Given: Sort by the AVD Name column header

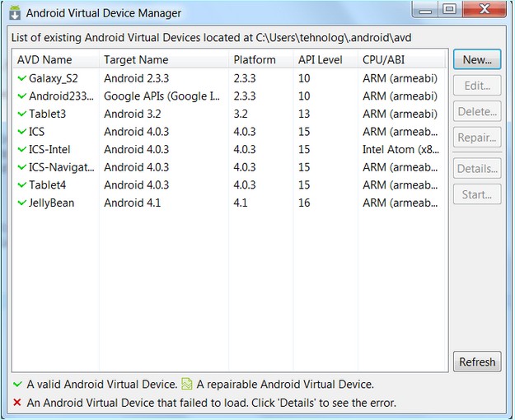Looking at the screenshot, I should [56, 59].
